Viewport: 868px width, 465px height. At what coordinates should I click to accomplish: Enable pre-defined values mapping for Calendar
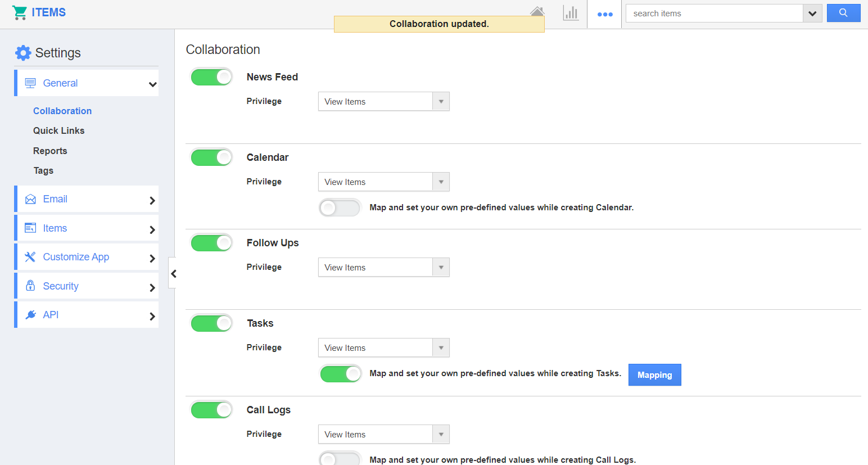pyautogui.click(x=340, y=207)
